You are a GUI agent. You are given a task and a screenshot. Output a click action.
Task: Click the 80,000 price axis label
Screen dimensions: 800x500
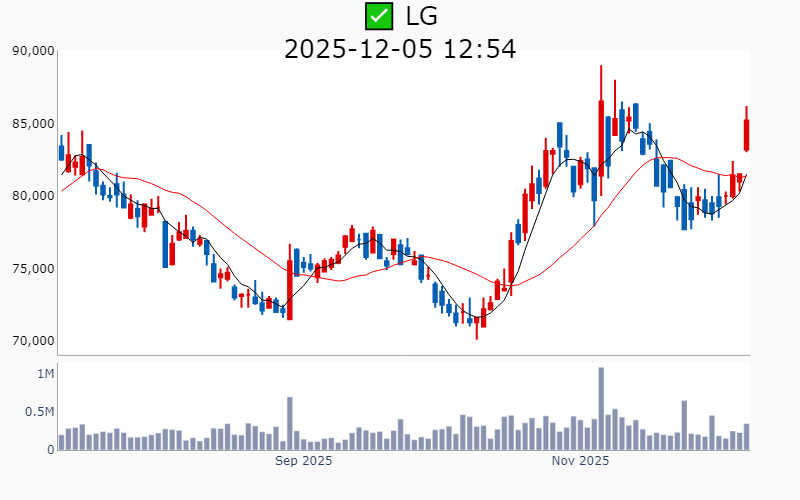34,196
